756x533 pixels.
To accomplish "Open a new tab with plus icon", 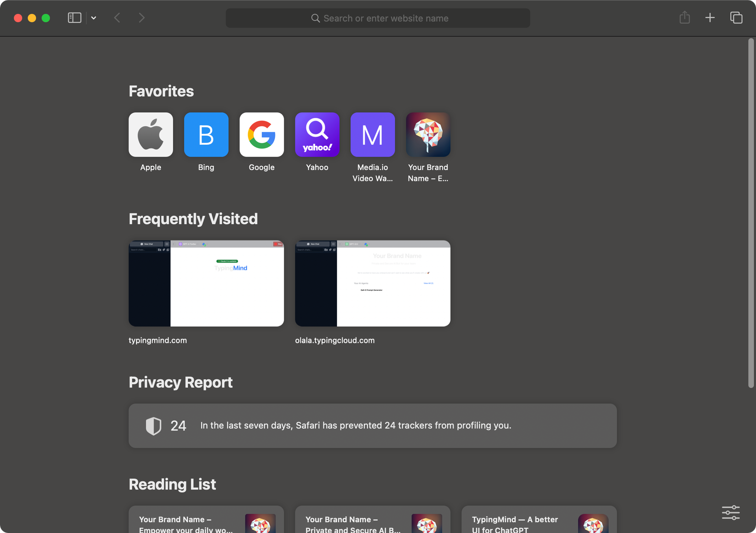I will tap(709, 18).
